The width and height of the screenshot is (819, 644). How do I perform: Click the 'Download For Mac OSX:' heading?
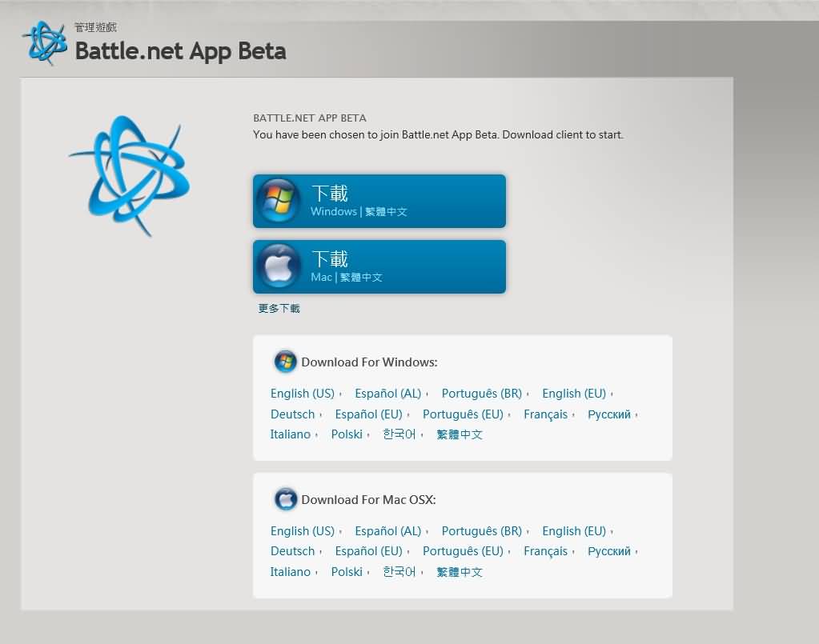coord(369,500)
